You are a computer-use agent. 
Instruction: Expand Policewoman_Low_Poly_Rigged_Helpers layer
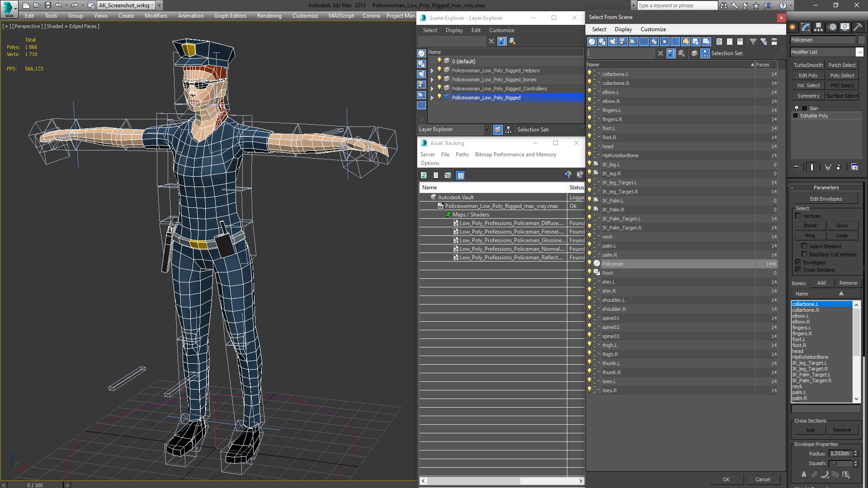(432, 70)
